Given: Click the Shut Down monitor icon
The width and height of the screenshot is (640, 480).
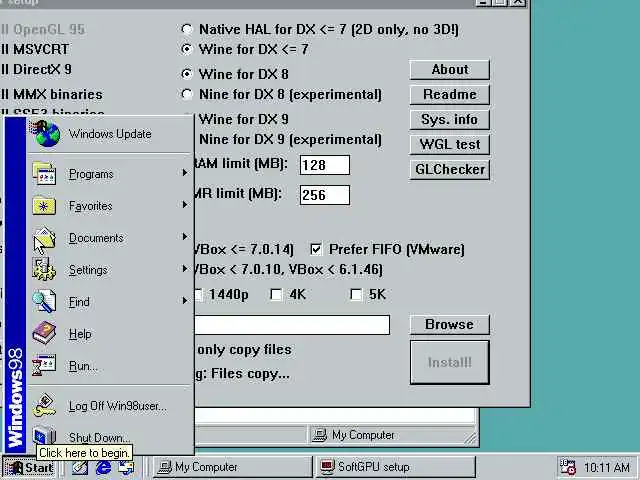Looking at the screenshot, I should click(44, 436).
